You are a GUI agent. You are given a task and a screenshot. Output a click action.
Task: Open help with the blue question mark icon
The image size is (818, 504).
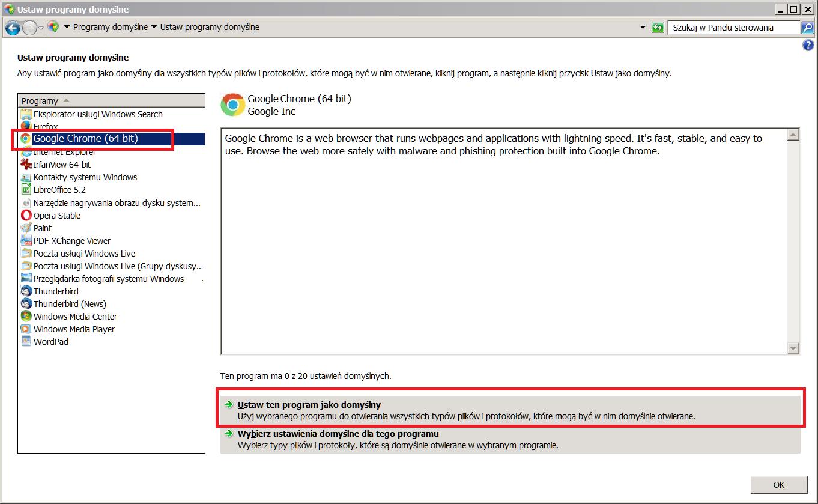pyautogui.click(x=808, y=46)
